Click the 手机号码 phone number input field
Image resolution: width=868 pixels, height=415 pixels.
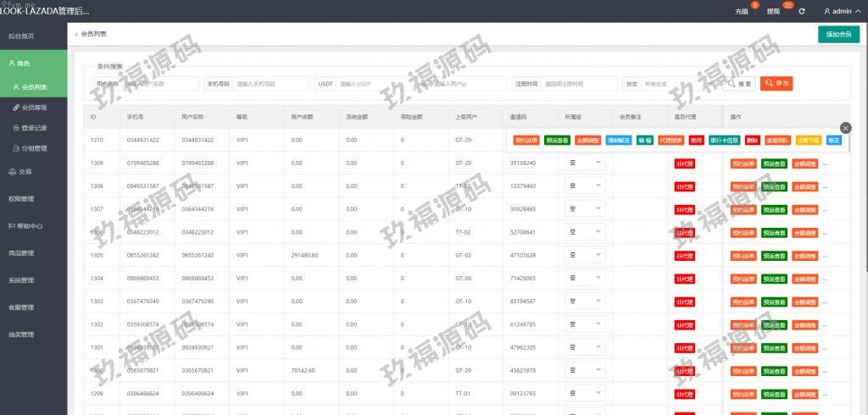pos(271,84)
